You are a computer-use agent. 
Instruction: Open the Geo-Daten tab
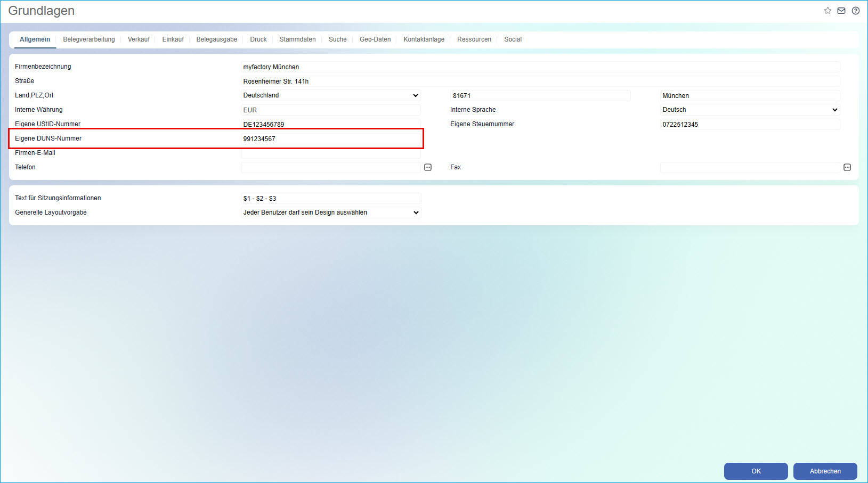[375, 39]
